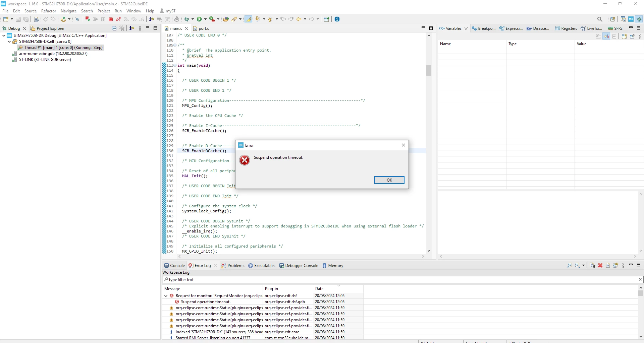Click the blue Information Center icon

tap(337, 19)
